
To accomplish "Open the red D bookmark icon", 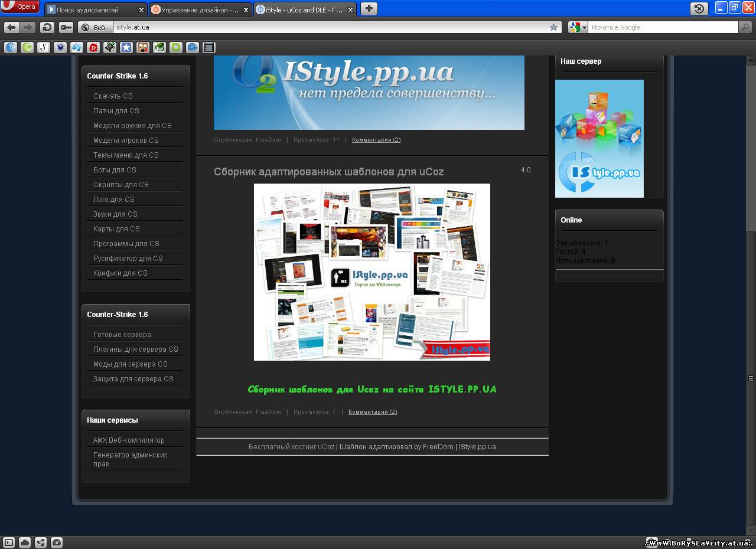I will click(93, 48).
